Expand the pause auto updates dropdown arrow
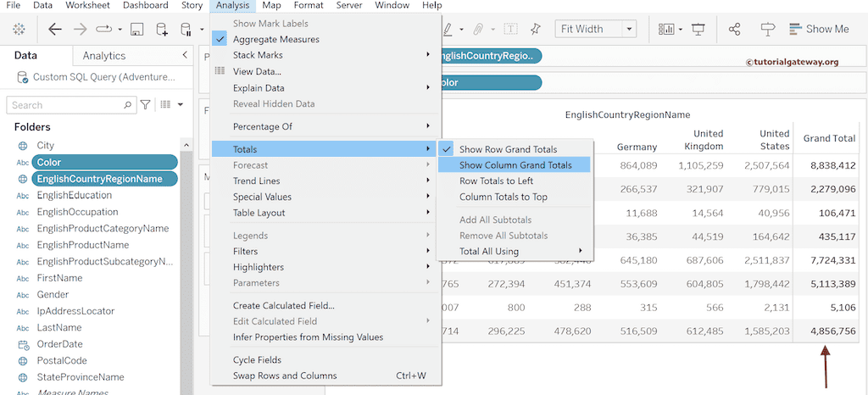 [x=202, y=30]
